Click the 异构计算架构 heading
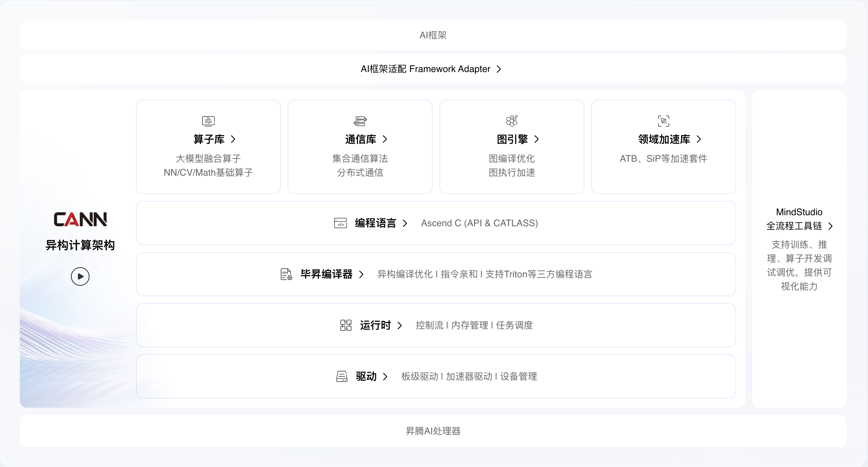 (80, 245)
